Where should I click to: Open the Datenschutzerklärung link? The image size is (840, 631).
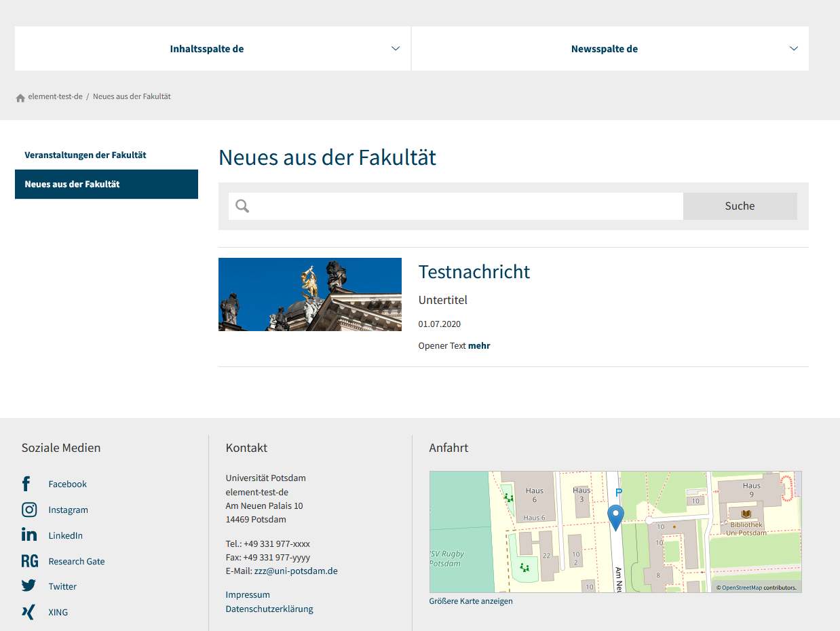(x=269, y=609)
